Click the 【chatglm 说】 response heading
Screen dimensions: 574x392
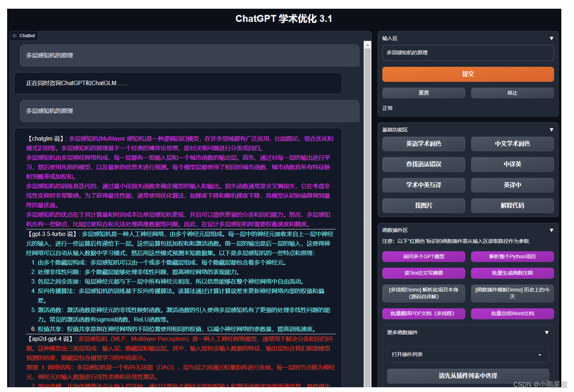(46, 139)
